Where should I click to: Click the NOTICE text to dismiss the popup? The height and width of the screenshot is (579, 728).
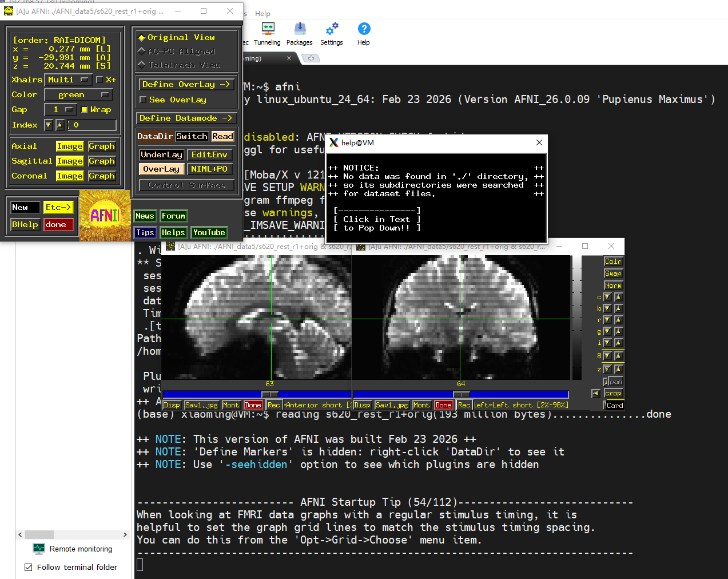436,198
